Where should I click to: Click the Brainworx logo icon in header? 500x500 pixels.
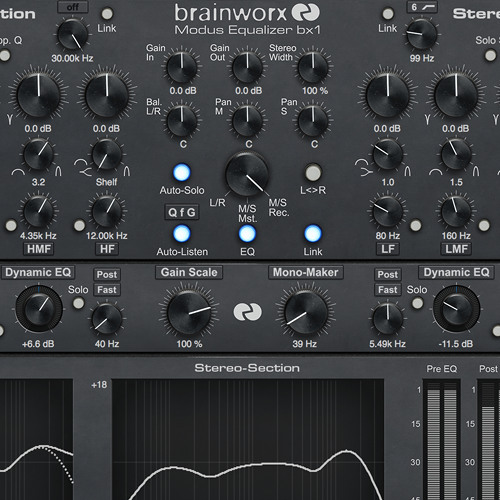(306, 12)
